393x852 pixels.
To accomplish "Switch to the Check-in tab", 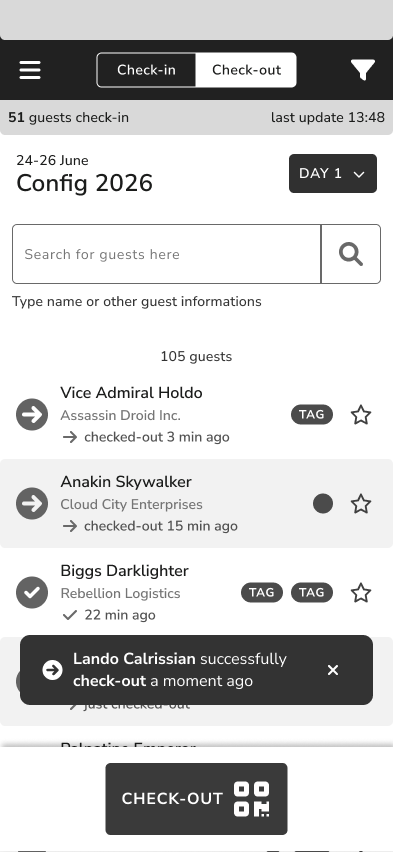I will (146, 70).
